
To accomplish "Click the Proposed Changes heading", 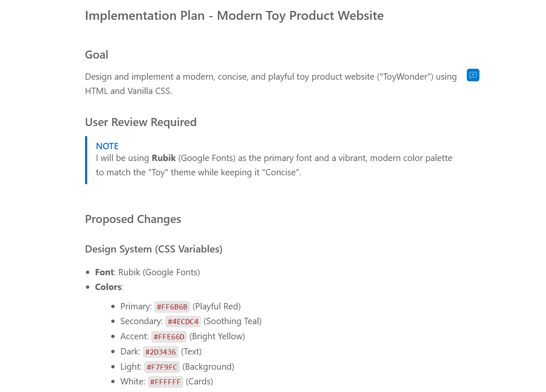I will click(x=133, y=219).
